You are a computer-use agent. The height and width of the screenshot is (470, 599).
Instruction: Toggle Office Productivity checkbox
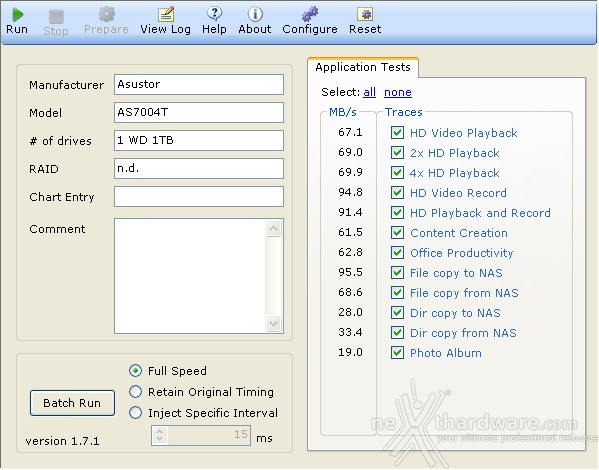pos(397,253)
